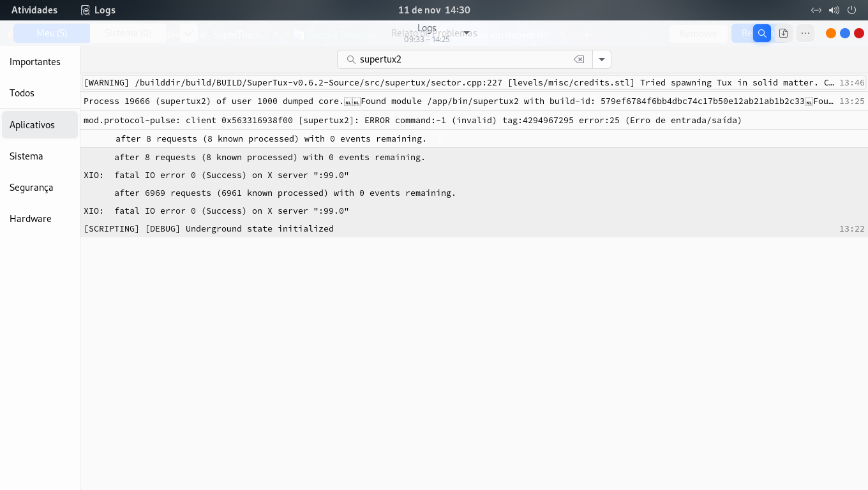Click the blue maximize window button
This screenshot has width=868, height=490.
(845, 33)
